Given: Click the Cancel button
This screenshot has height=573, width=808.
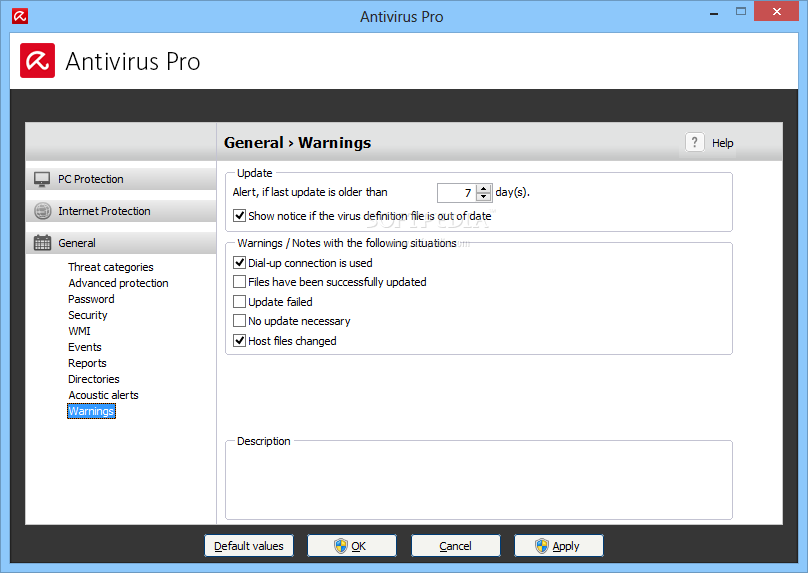Looking at the screenshot, I should tap(456, 546).
